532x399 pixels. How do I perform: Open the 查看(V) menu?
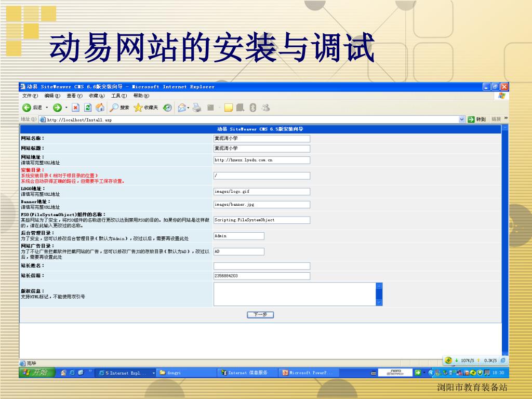tap(74, 96)
